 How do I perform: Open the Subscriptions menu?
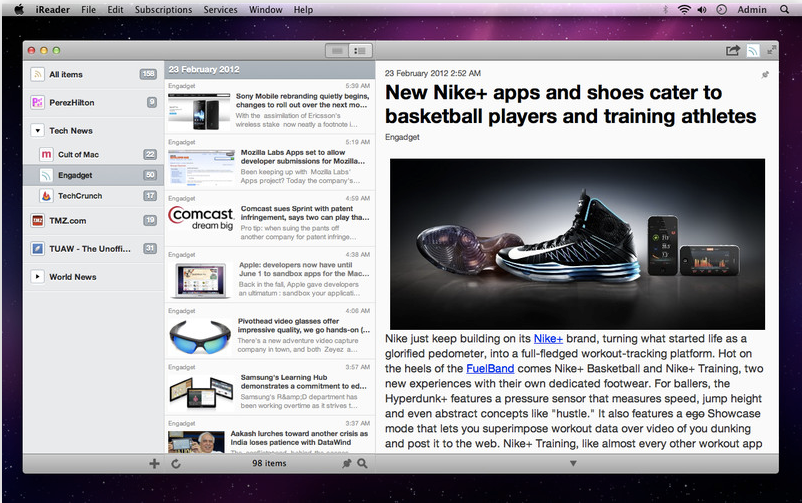click(163, 10)
